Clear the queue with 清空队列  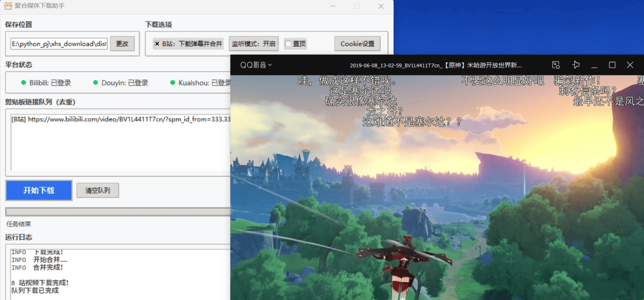pos(98,191)
